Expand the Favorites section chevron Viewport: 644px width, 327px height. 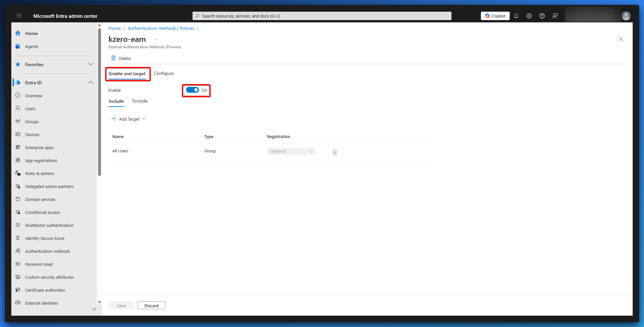[x=91, y=64]
